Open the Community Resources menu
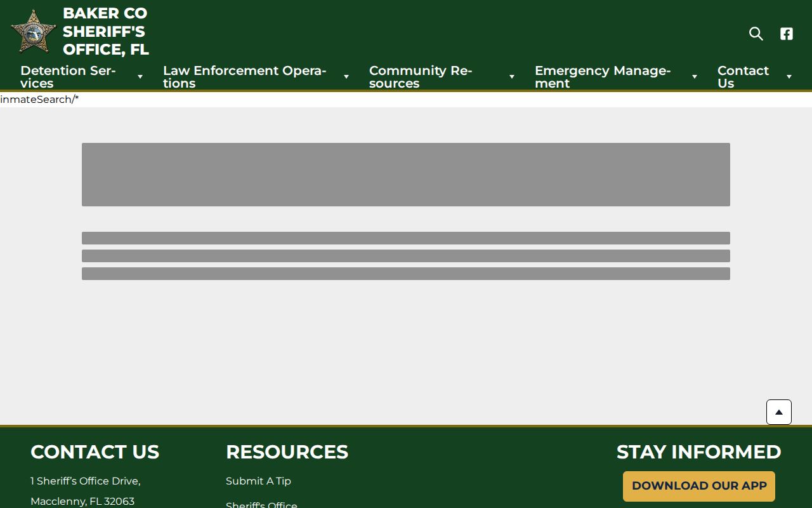Viewport: 812px width, 508px height. click(x=421, y=77)
